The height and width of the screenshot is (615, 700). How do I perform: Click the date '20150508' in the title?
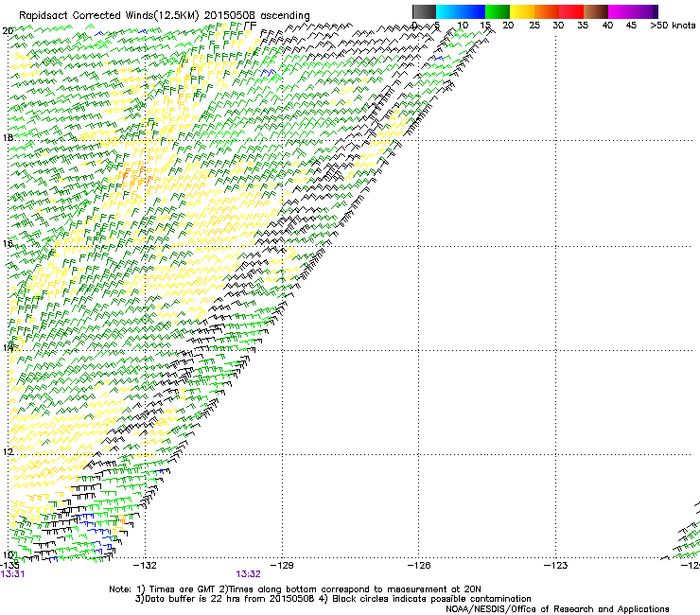[x=230, y=15]
